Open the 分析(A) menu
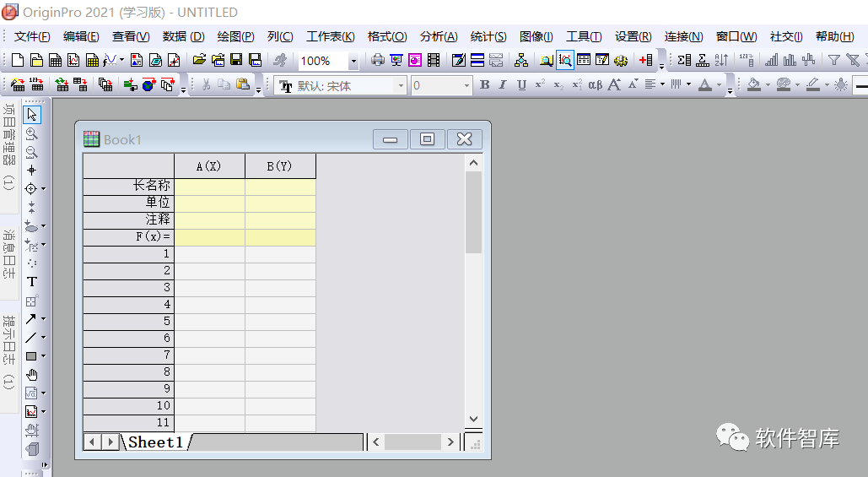 pos(439,36)
